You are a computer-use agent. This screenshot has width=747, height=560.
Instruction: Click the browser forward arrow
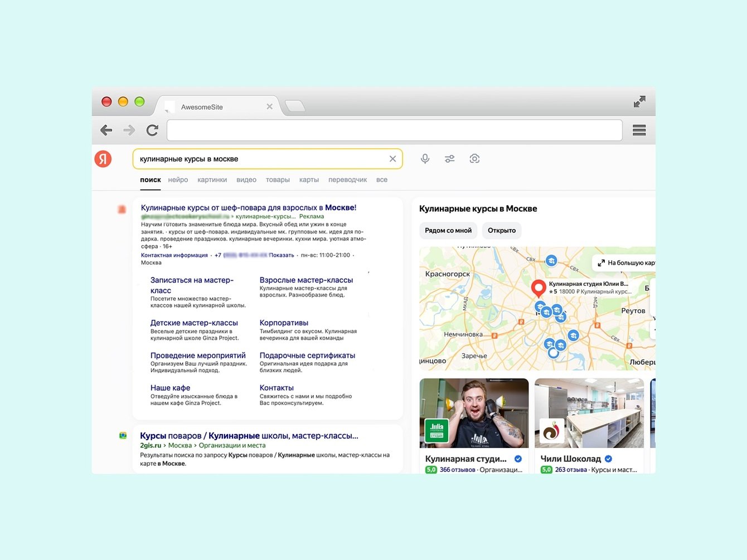tap(129, 130)
